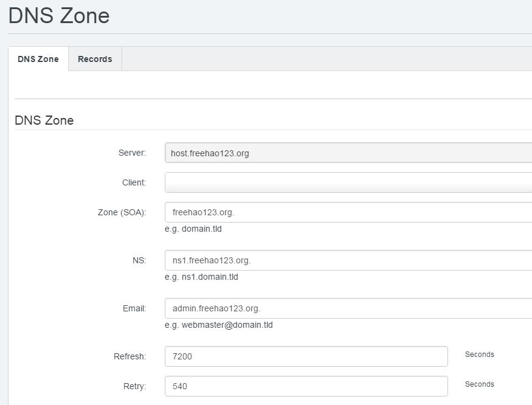Click the "Zone (SOA):" label
This screenshot has height=405, width=532.
point(122,212)
